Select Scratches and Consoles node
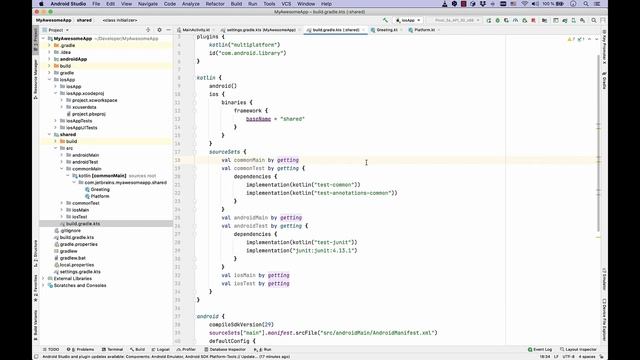Viewport: 640px width, 360px height. (x=80, y=285)
